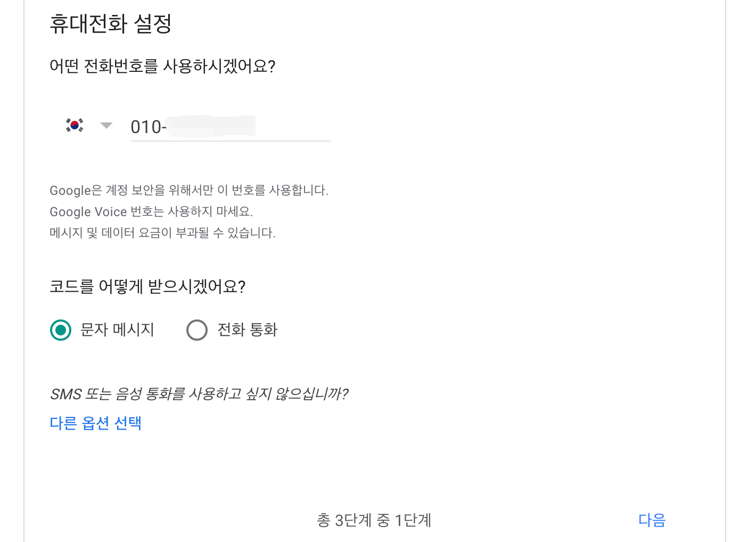756x542 pixels.
Task: Click the Google Voice 번호는 사용하지 마세요 notice
Action: point(151,211)
